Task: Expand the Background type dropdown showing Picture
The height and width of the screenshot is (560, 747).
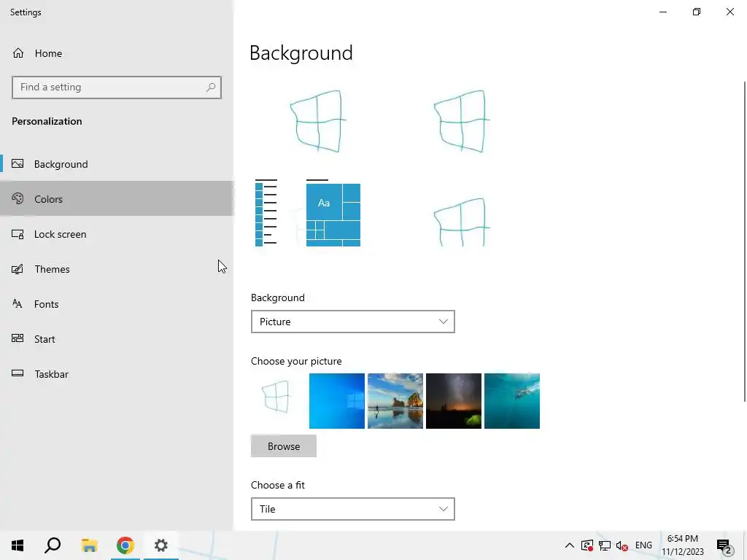Action: (352, 322)
